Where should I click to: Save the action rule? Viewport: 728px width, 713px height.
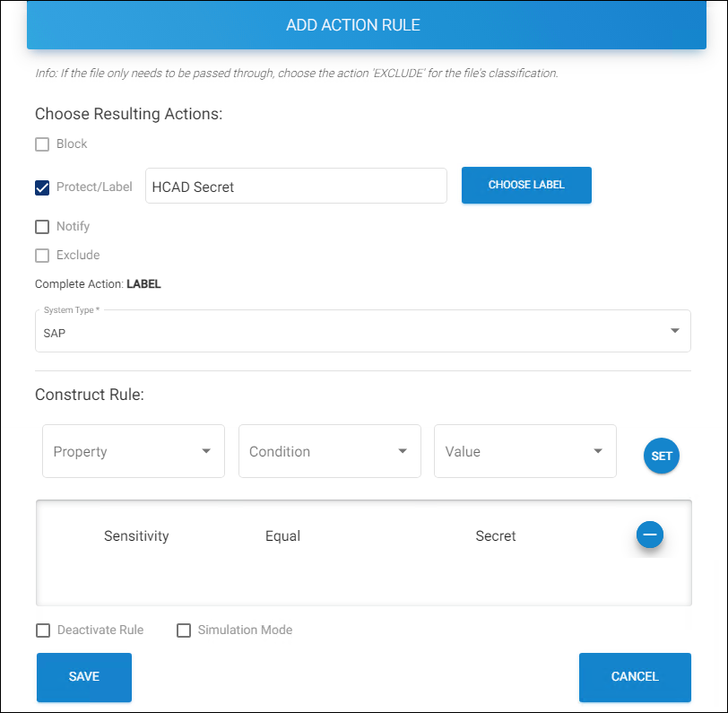coord(84,677)
